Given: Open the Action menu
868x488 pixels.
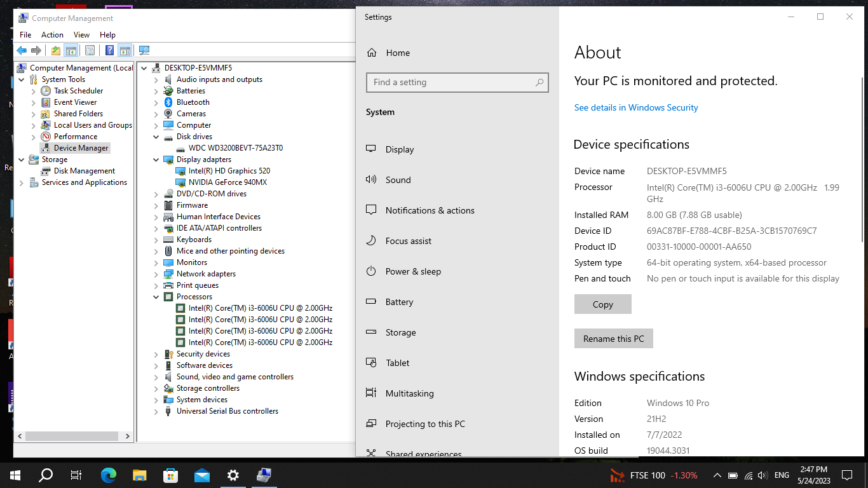Looking at the screenshot, I should (x=52, y=35).
